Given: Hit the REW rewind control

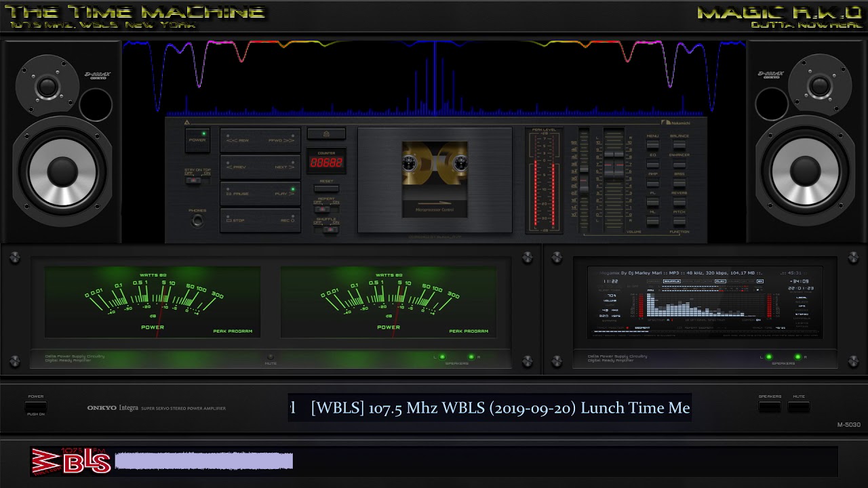Looking at the screenshot, I should click(x=240, y=140).
